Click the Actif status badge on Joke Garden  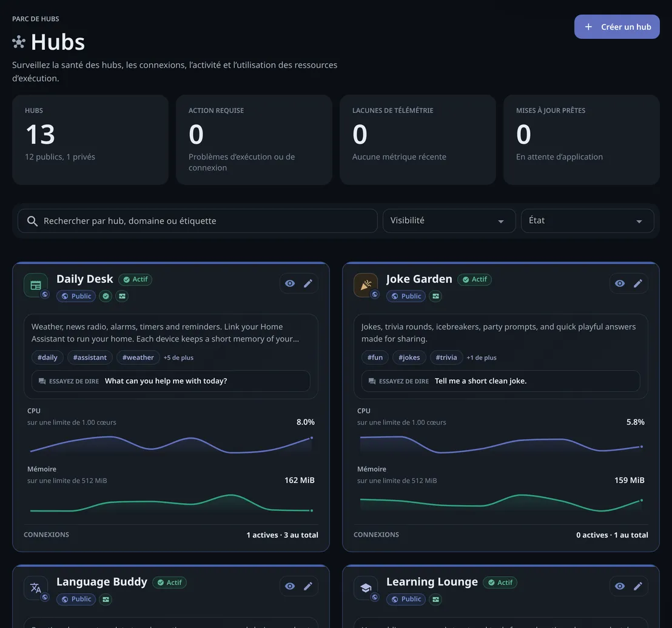point(474,280)
